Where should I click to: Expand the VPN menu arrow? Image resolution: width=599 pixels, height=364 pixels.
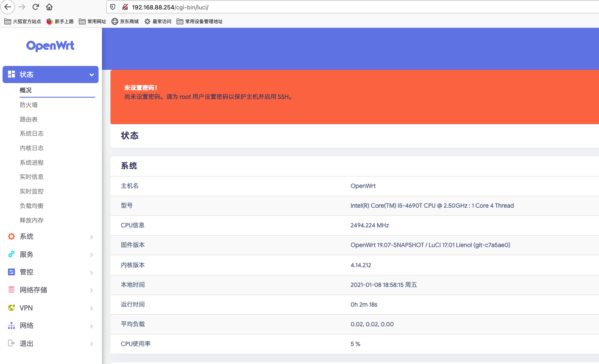pos(92,308)
